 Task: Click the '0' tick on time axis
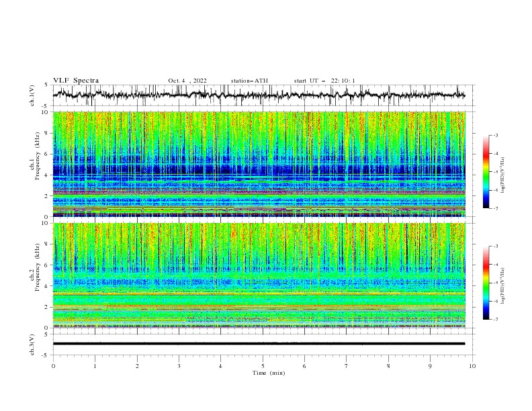53,366
